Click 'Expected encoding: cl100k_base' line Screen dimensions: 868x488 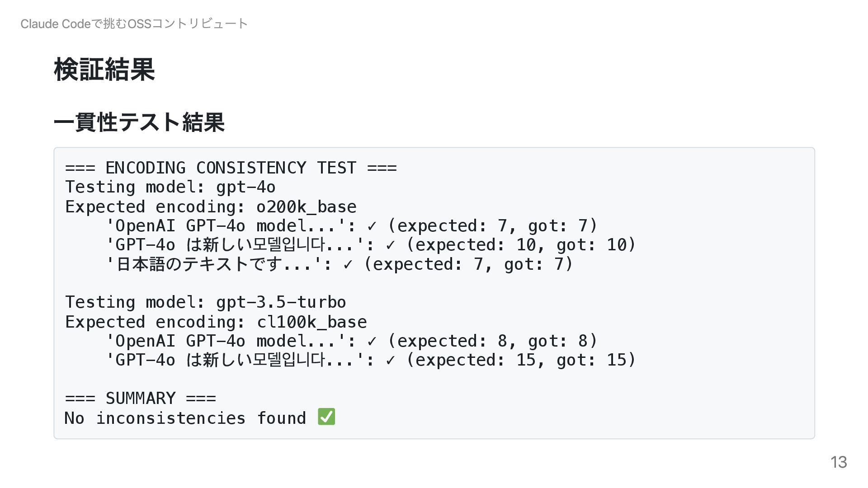[x=216, y=322]
